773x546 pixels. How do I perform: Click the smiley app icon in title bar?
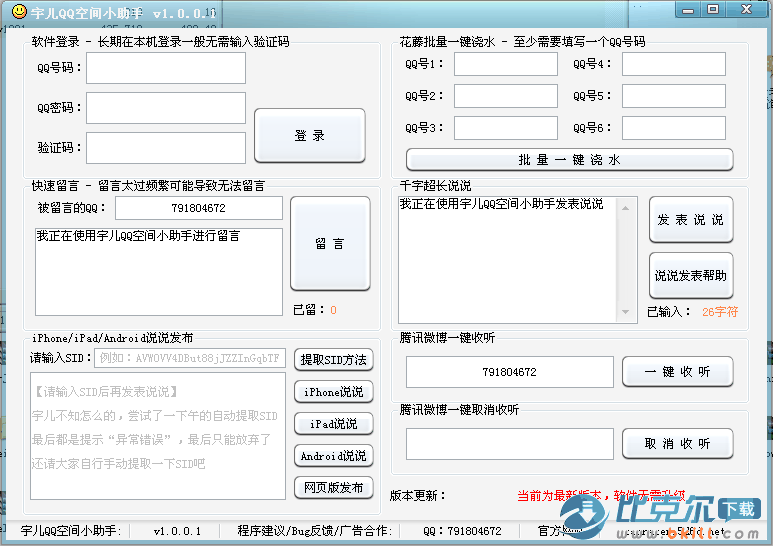pyautogui.click(x=19, y=11)
